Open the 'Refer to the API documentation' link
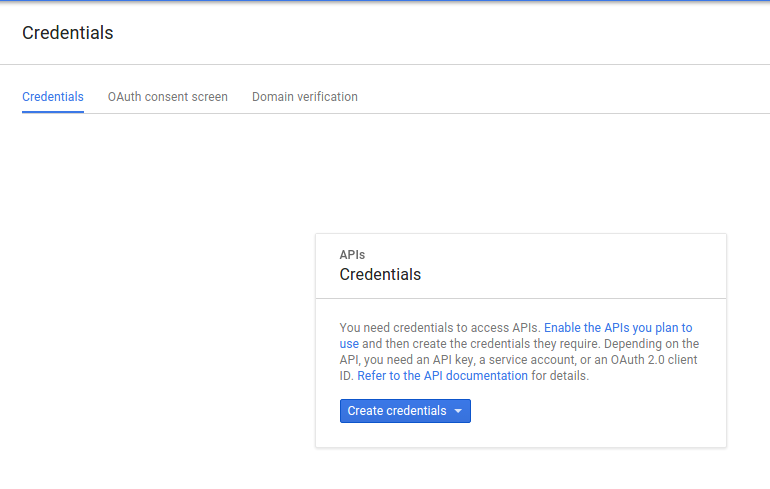Viewport: 770px width, 489px height. [442, 376]
